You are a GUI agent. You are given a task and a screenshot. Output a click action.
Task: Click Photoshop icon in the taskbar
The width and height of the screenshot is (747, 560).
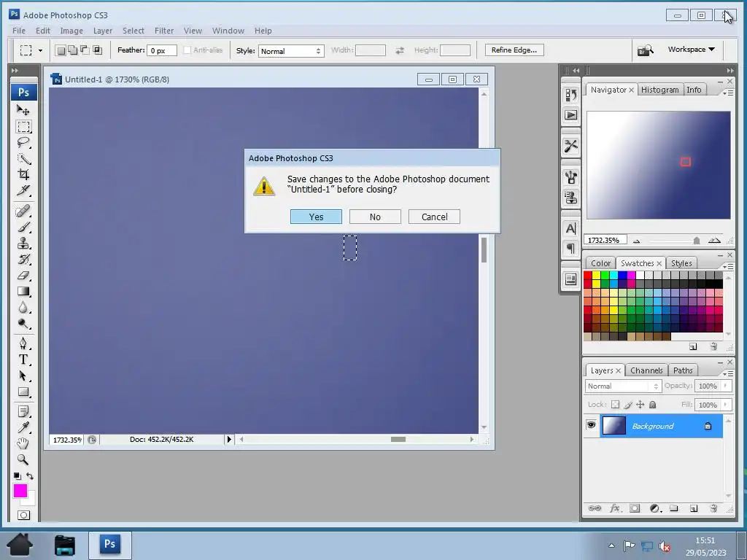(109, 544)
